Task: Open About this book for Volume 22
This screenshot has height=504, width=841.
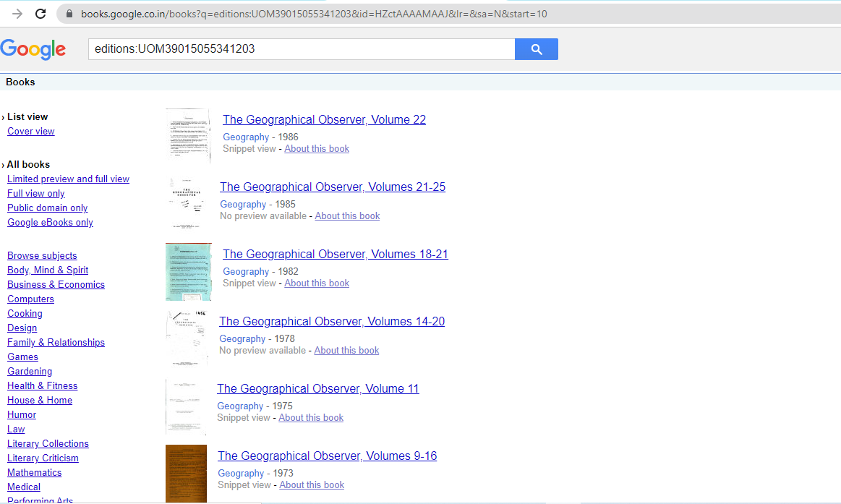Action: tap(317, 149)
